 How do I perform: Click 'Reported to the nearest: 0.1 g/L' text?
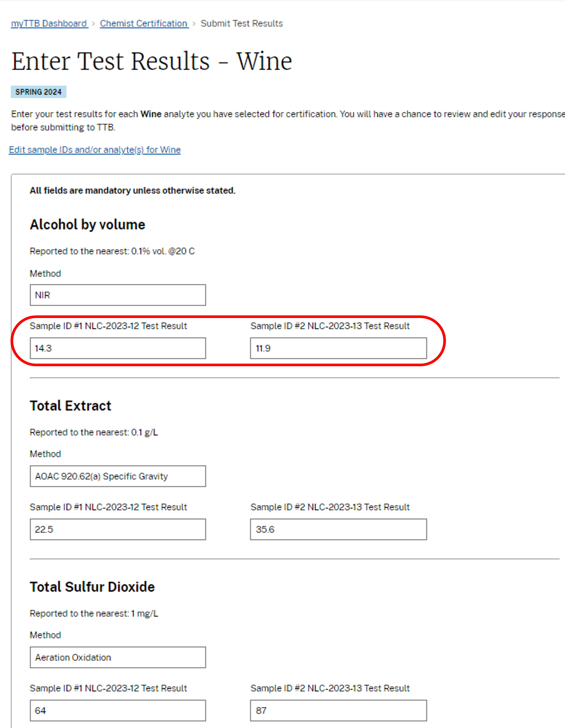pyautogui.click(x=94, y=432)
